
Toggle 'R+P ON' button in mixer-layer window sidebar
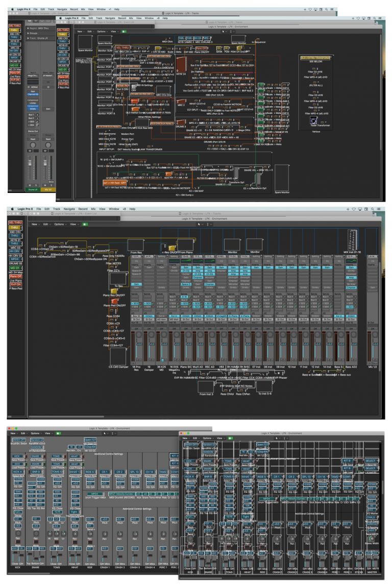point(15,284)
